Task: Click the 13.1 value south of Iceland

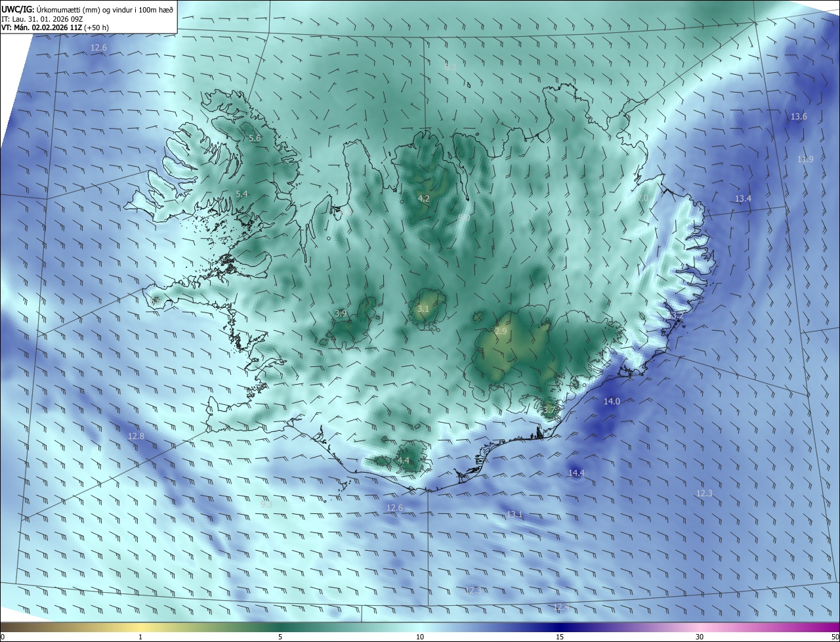Action: 514,514
